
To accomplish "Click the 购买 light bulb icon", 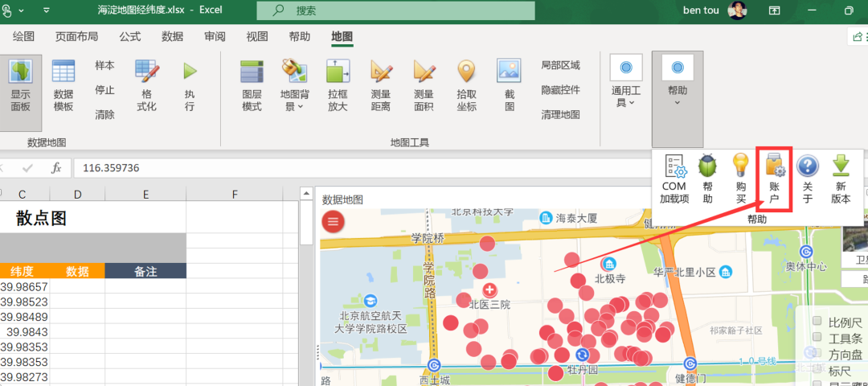I will 741,166.
